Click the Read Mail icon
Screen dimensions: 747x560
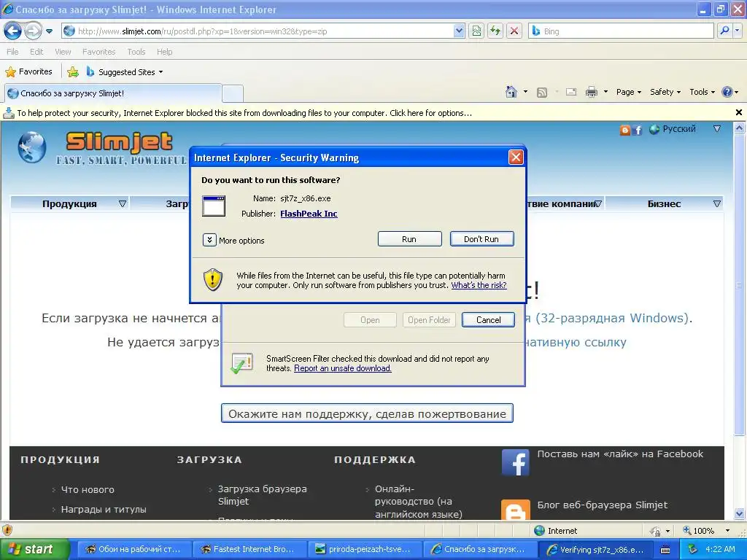[x=571, y=93]
